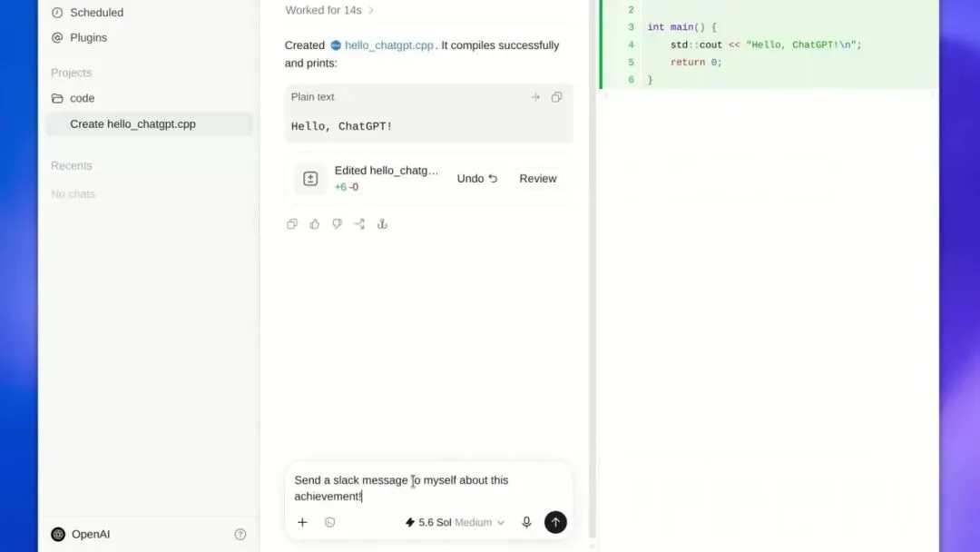The height and width of the screenshot is (552, 980).
Task: Open the Scheduled section in sidebar
Action: pyautogui.click(x=96, y=13)
